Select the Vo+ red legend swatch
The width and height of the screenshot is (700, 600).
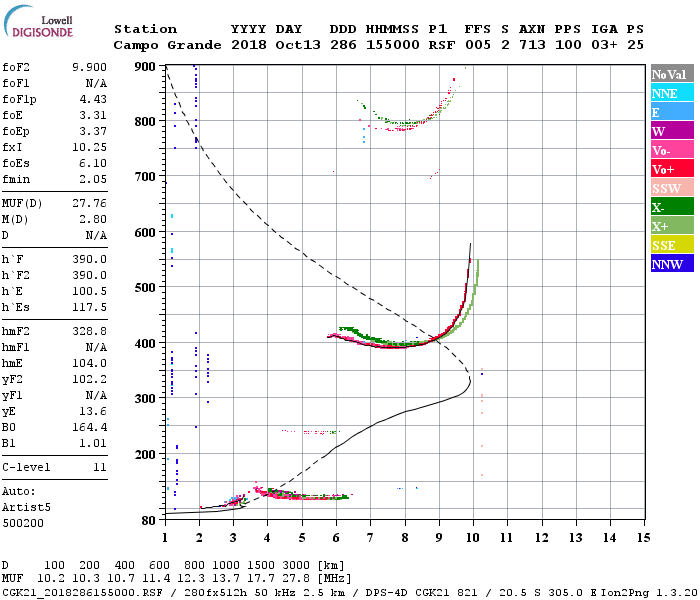(x=672, y=169)
